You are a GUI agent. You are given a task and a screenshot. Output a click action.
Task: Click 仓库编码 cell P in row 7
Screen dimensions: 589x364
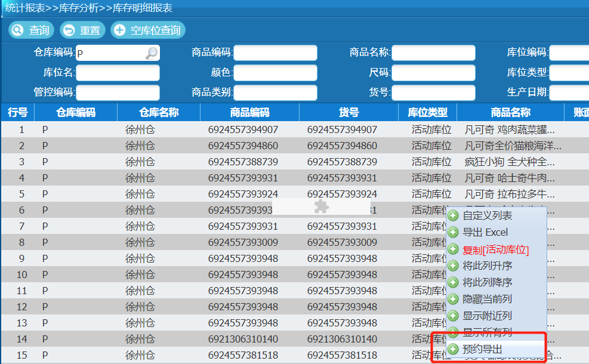click(x=45, y=227)
